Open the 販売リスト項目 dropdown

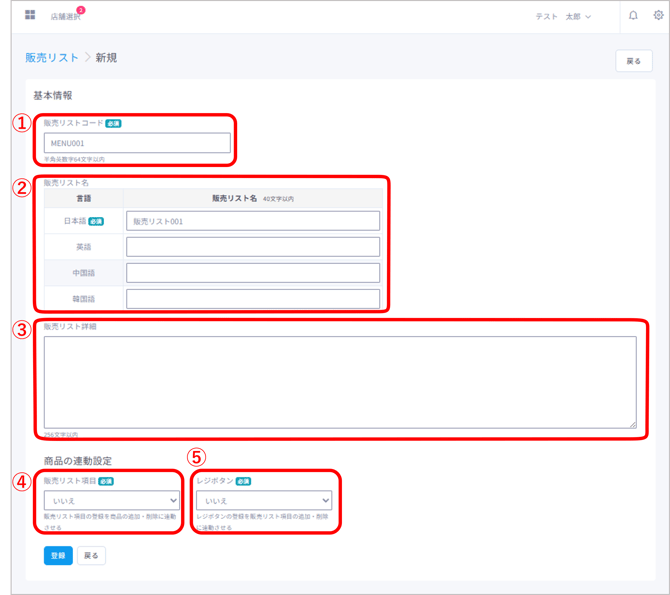111,500
